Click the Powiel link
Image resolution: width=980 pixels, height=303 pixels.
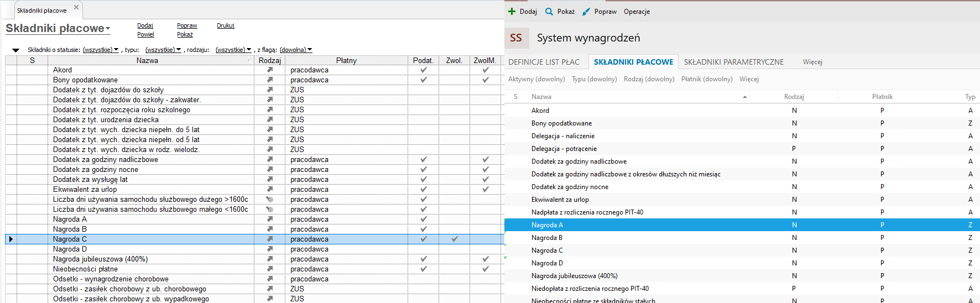[145, 34]
